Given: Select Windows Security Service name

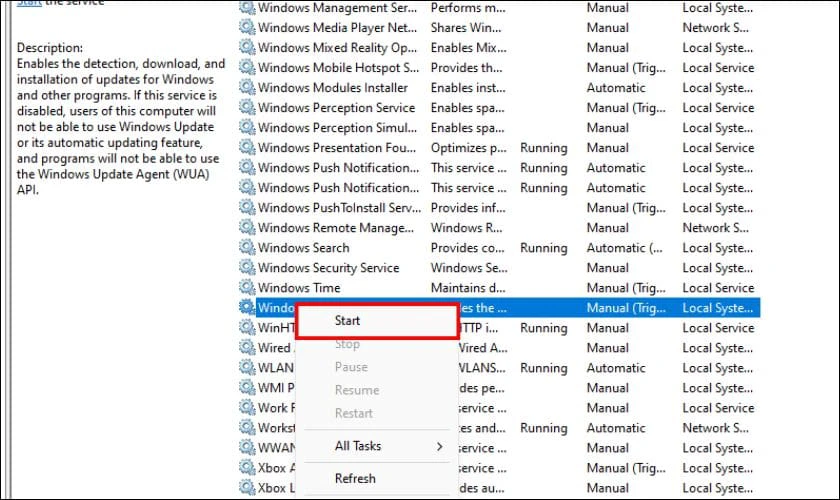Looking at the screenshot, I should (328, 267).
